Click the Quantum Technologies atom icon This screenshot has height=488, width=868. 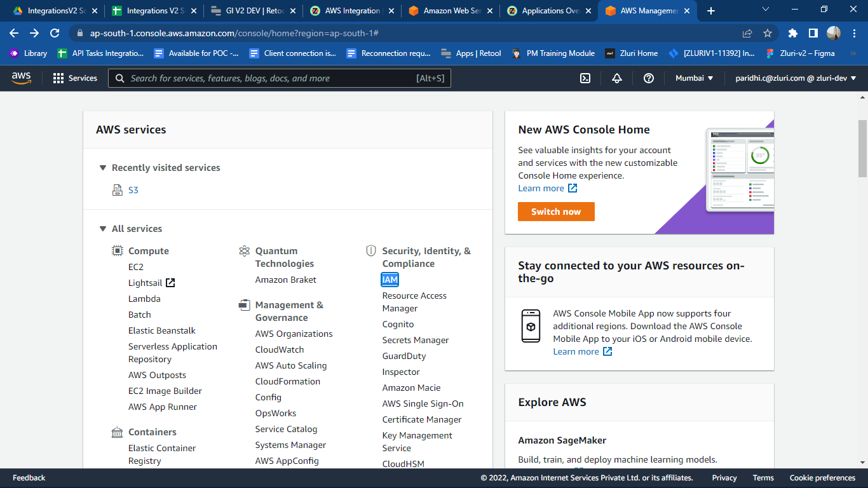click(244, 251)
